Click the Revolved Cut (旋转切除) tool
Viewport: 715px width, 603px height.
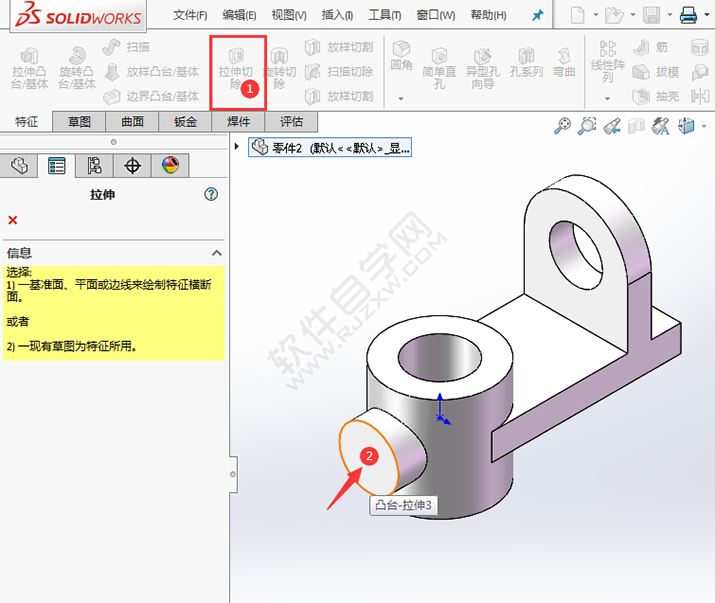[x=279, y=68]
